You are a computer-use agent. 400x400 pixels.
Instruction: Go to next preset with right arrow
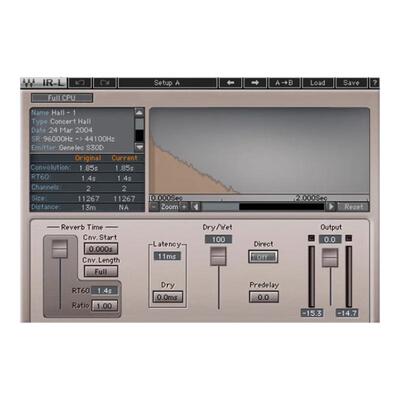pos(255,83)
